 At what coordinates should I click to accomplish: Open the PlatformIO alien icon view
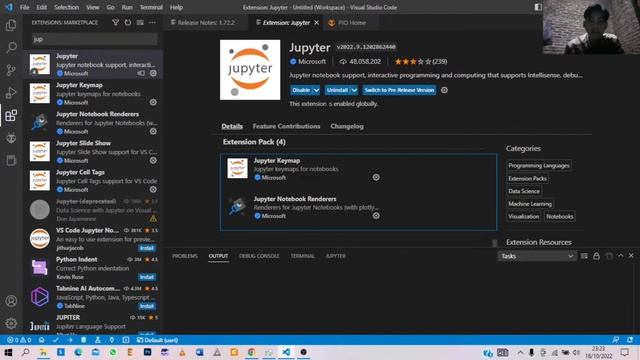[x=11, y=138]
